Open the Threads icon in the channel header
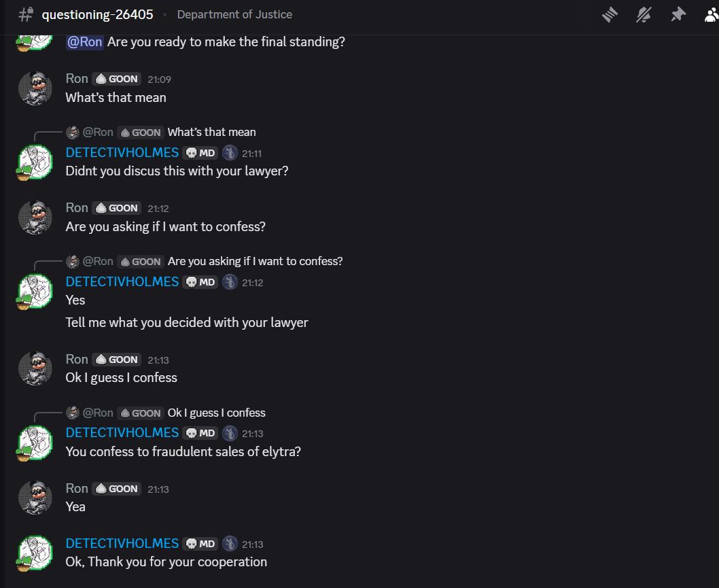 click(610, 14)
